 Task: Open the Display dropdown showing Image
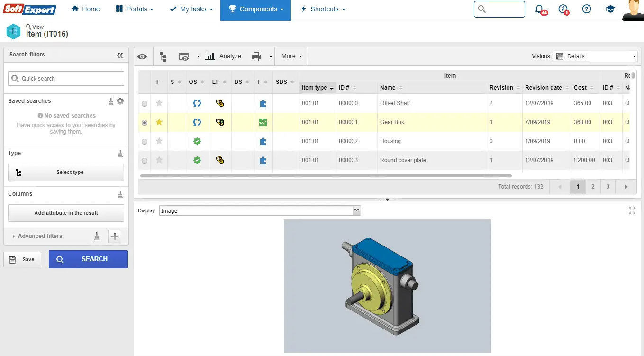click(x=355, y=210)
